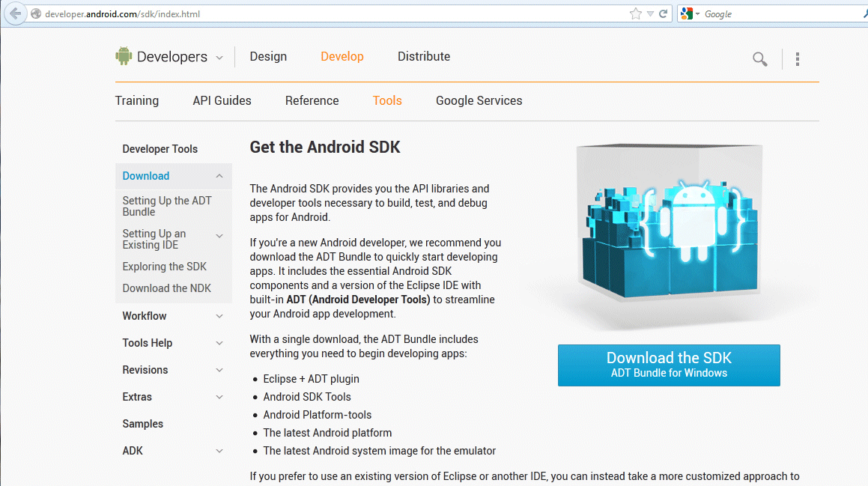Click the address bar URL
The image size is (868, 486).
pos(122,13)
